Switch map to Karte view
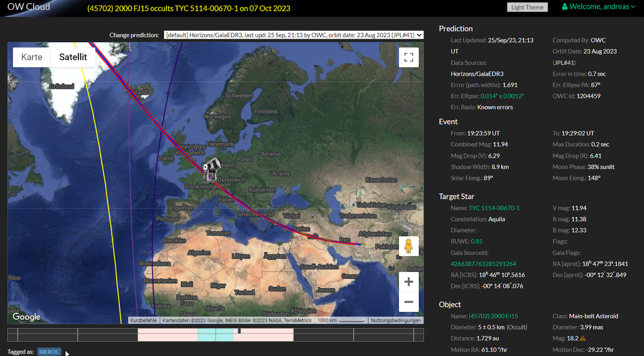The height and width of the screenshot is (356, 644). [x=32, y=57]
